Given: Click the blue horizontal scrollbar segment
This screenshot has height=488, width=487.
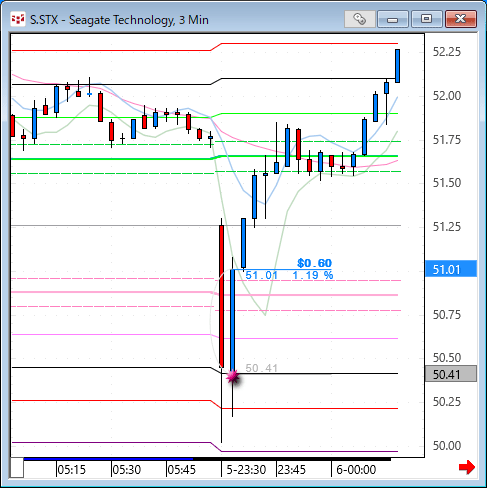Looking at the screenshot, I should click(x=108, y=459).
